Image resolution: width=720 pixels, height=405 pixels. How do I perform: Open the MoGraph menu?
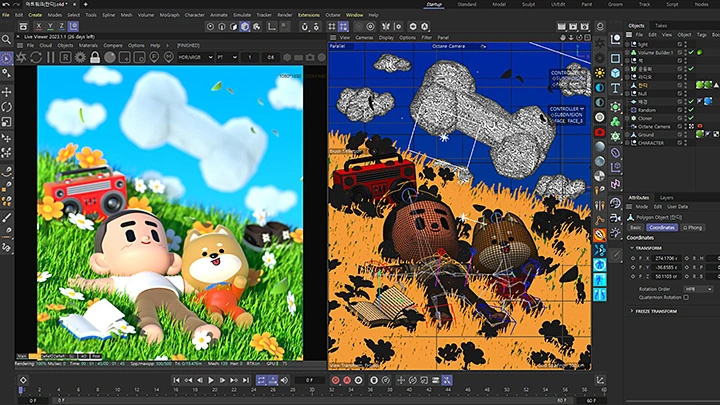click(x=169, y=15)
